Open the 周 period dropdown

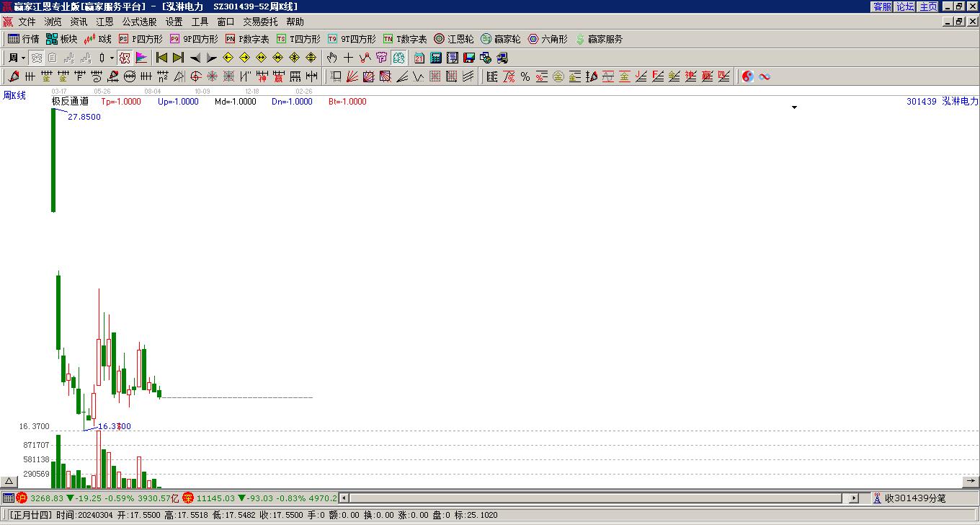[17, 58]
